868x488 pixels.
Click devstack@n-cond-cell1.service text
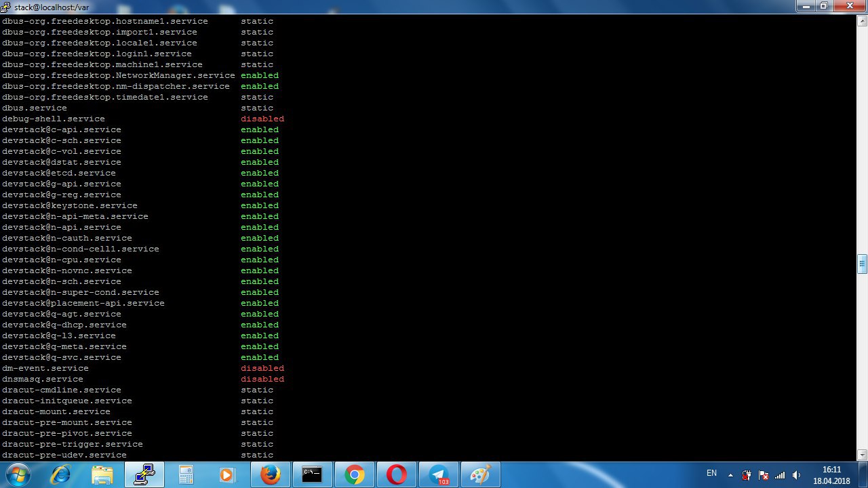[81, 249]
